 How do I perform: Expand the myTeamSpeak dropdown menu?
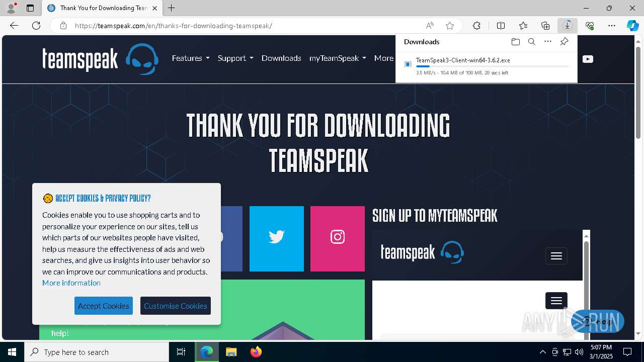[338, 58]
